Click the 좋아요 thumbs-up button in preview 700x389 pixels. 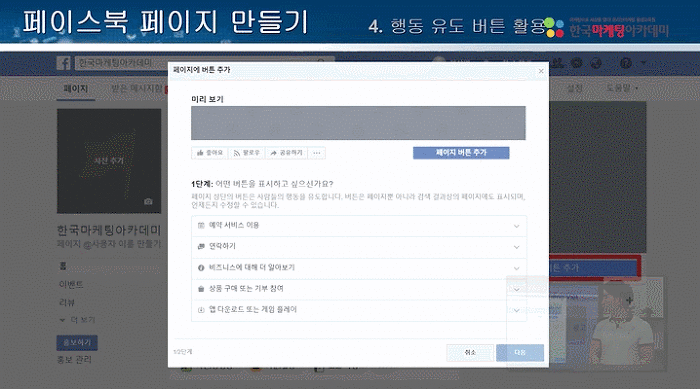[209, 153]
